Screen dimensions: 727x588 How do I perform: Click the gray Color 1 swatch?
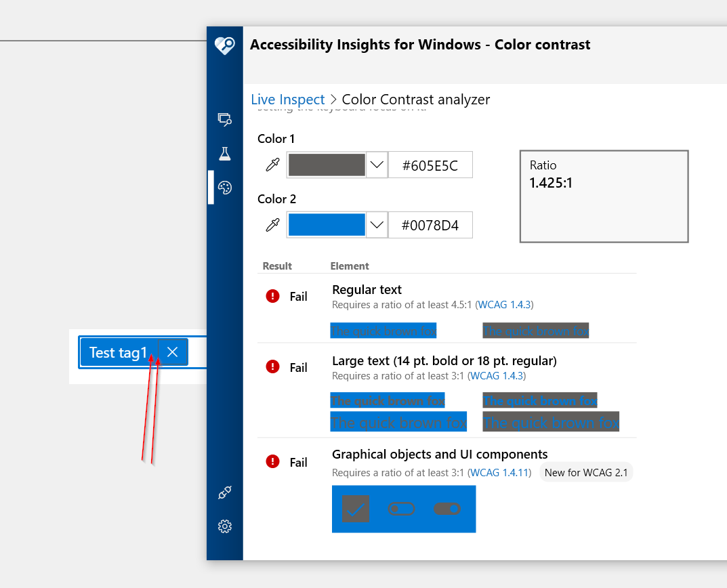point(327,165)
